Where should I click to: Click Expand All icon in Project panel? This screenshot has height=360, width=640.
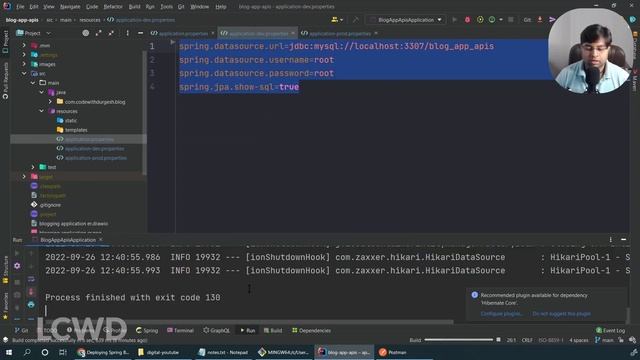(x=98, y=33)
